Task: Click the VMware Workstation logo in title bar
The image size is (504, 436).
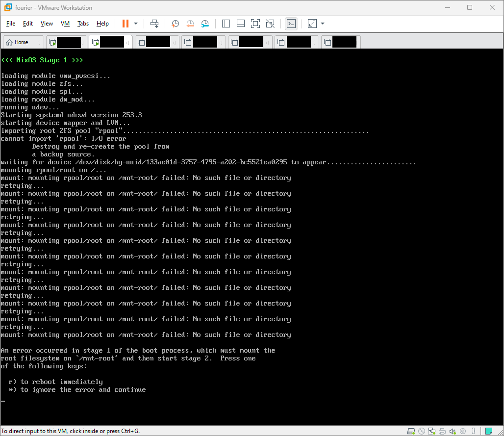Action: coord(8,7)
